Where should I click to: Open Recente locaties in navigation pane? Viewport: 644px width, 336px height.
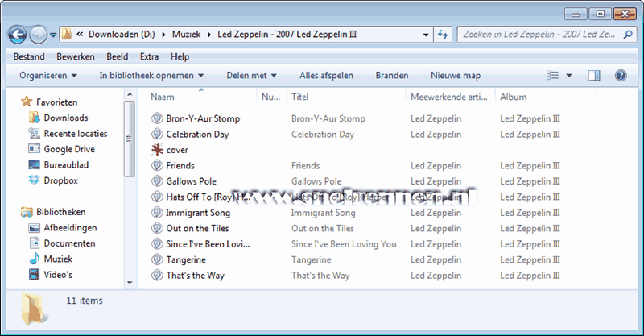pos(76,134)
